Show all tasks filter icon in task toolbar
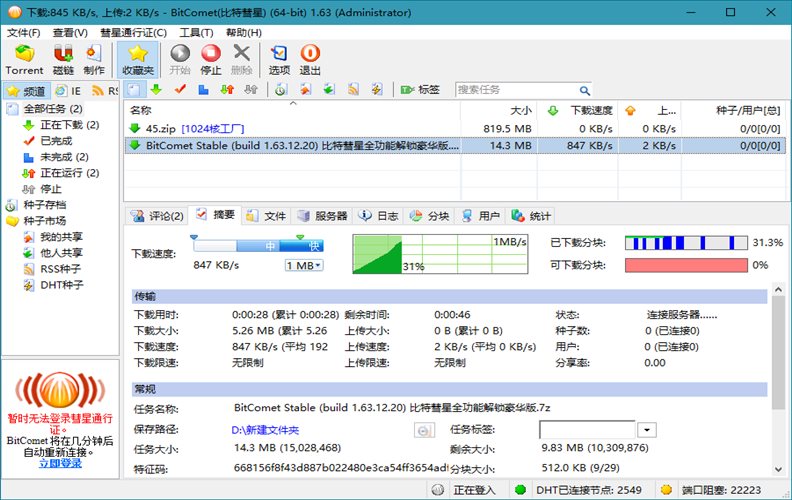This screenshot has height=500, width=792. [x=134, y=90]
